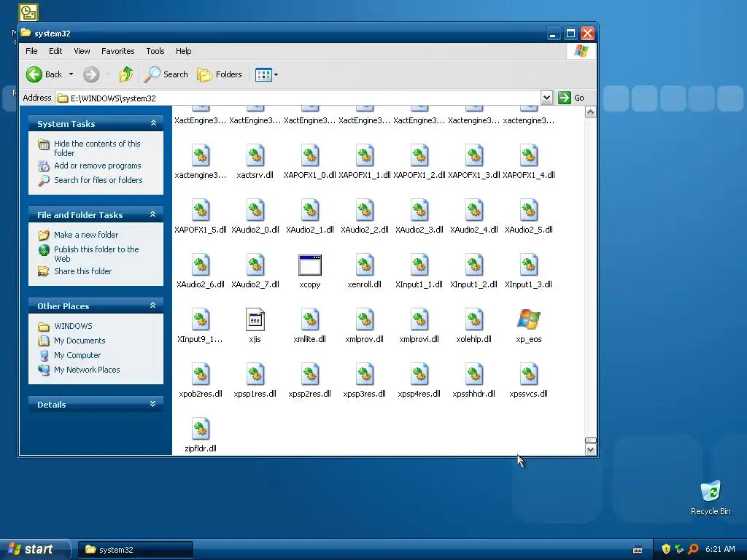Select the xp_eos file icon
This screenshot has width=747, height=560.
click(x=529, y=319)
